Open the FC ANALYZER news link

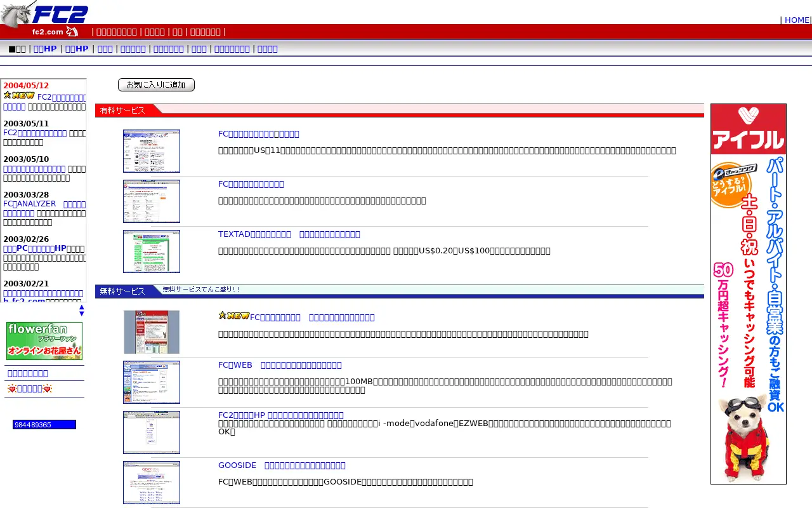[44, 208]
